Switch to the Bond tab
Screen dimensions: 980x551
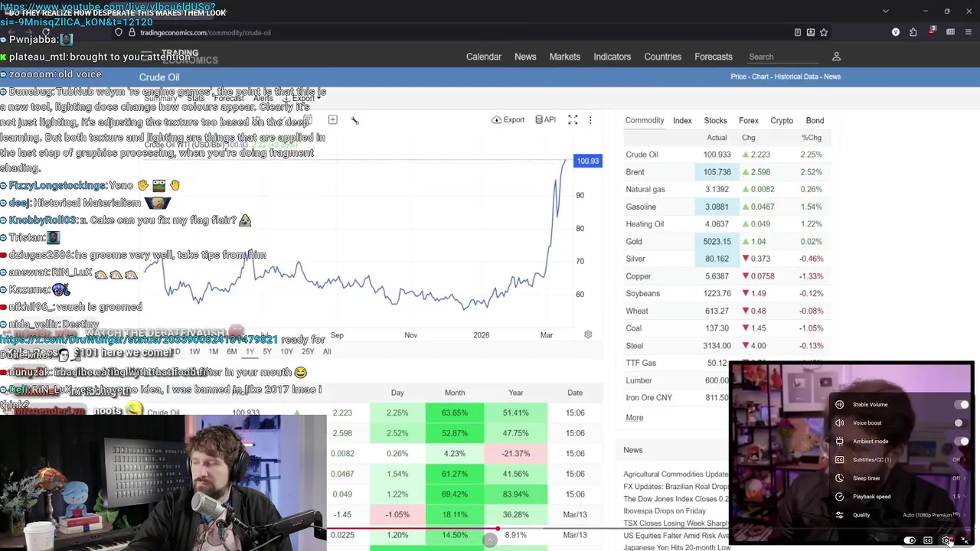point(815,120)
